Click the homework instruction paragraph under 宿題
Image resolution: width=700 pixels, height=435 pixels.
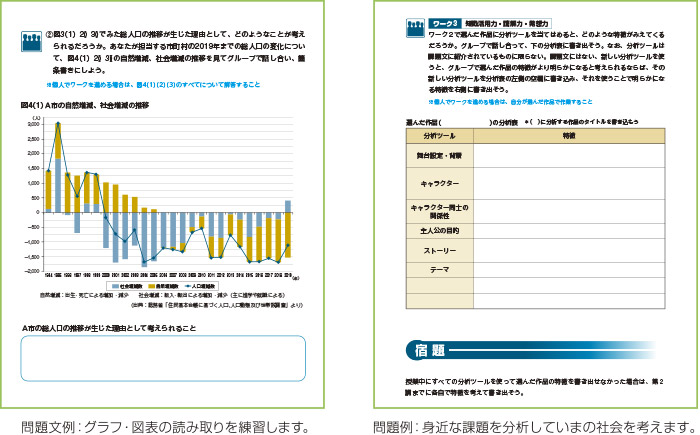[x=534, y=387]
